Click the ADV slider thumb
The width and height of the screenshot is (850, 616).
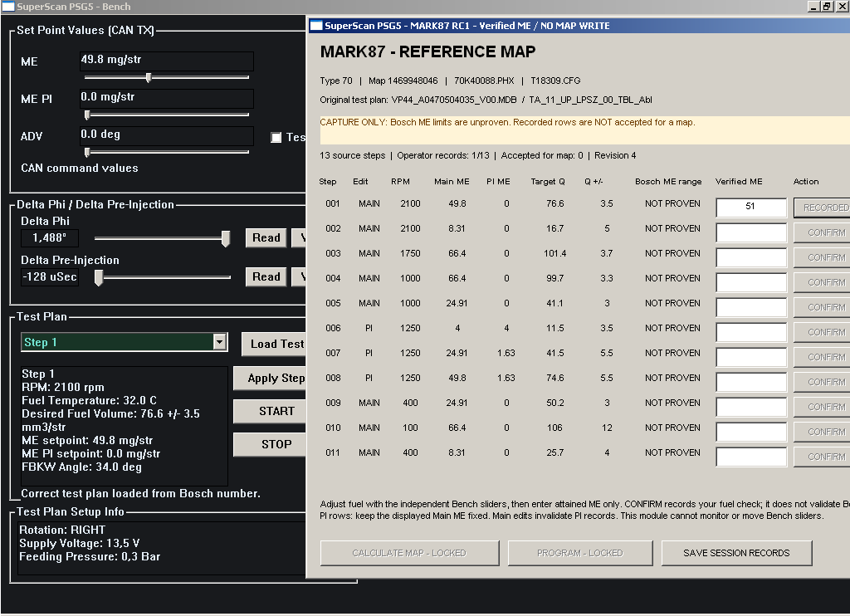tap(86, 153)
